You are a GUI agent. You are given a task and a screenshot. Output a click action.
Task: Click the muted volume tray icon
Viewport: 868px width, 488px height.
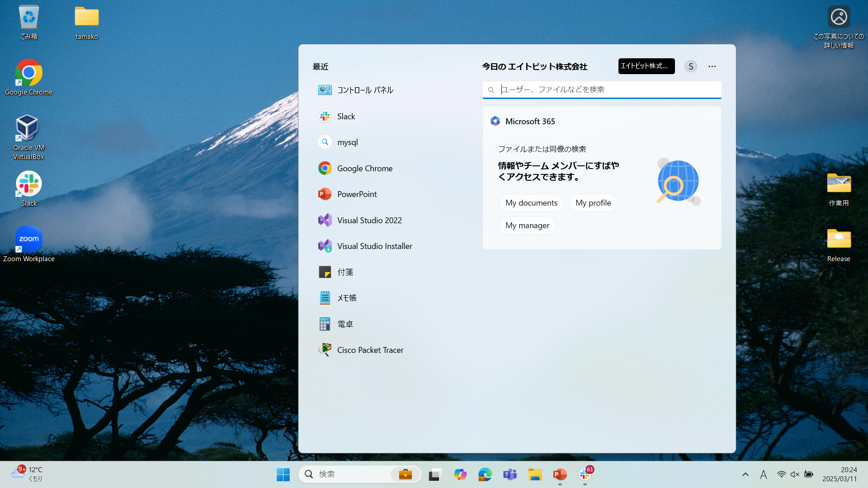point(795,474)
